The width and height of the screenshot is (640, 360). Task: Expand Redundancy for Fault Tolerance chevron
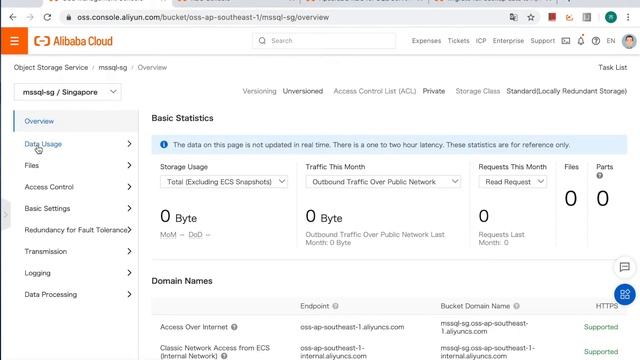pos(129,230)
